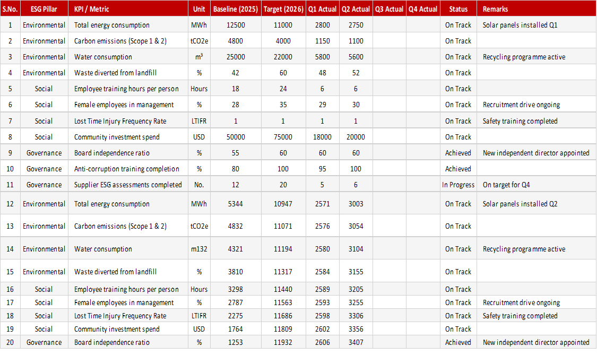Click the value 3298 in row 16

pos(235,289)
